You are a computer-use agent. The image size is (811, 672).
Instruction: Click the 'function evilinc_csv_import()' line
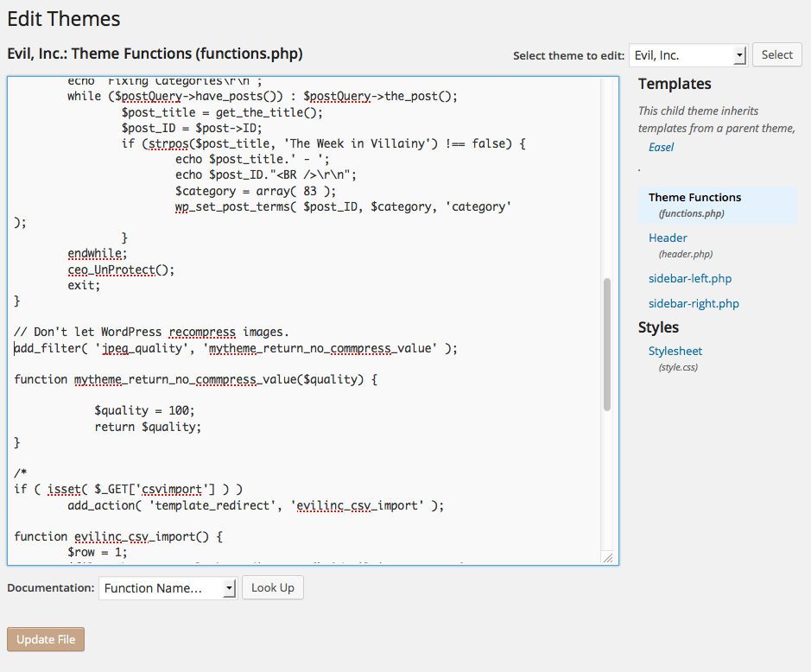[x=118, y=536]
